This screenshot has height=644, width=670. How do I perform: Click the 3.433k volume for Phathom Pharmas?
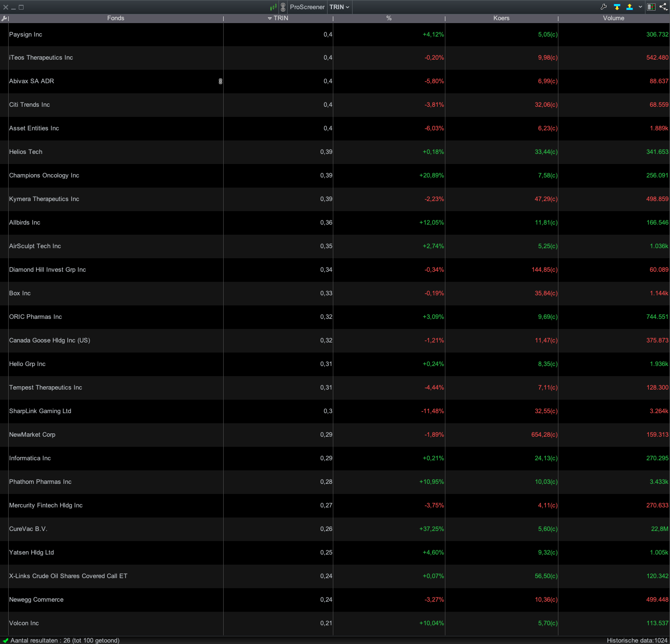[x=659, y=482]
